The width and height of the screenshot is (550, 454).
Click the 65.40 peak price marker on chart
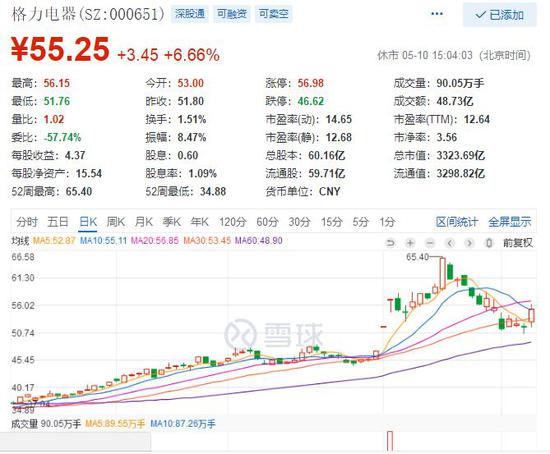click(x=417, y=257)
